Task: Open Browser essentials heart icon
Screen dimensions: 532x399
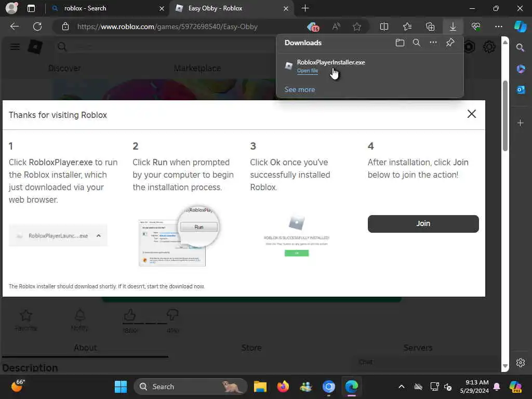Action: (476, 26)
